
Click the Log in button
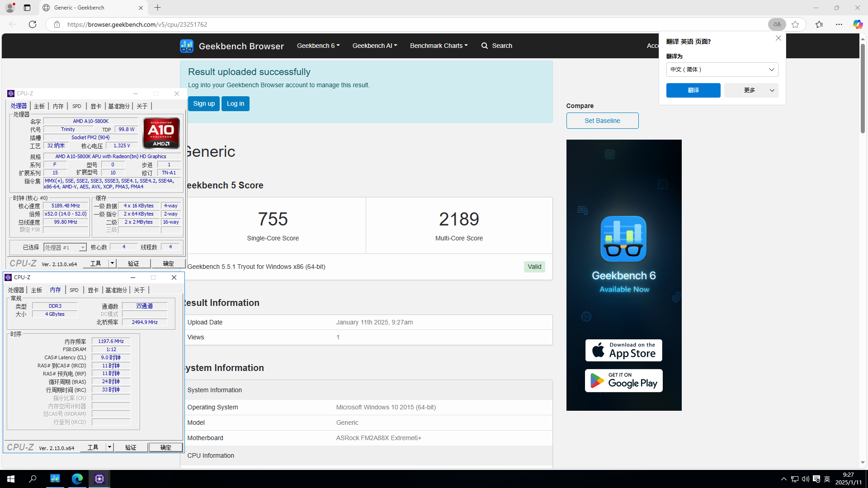236,103
